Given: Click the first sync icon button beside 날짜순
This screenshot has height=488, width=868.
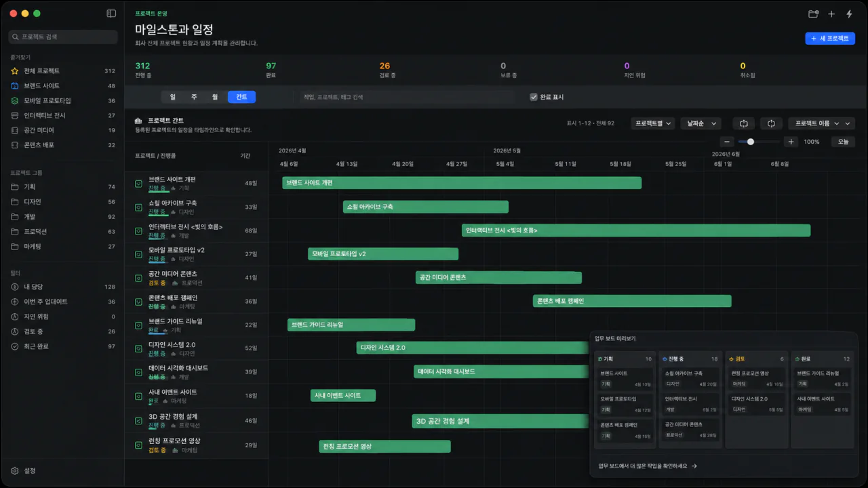Looking at the screenshot, I should pyautogui.click(x=744, y=123).
